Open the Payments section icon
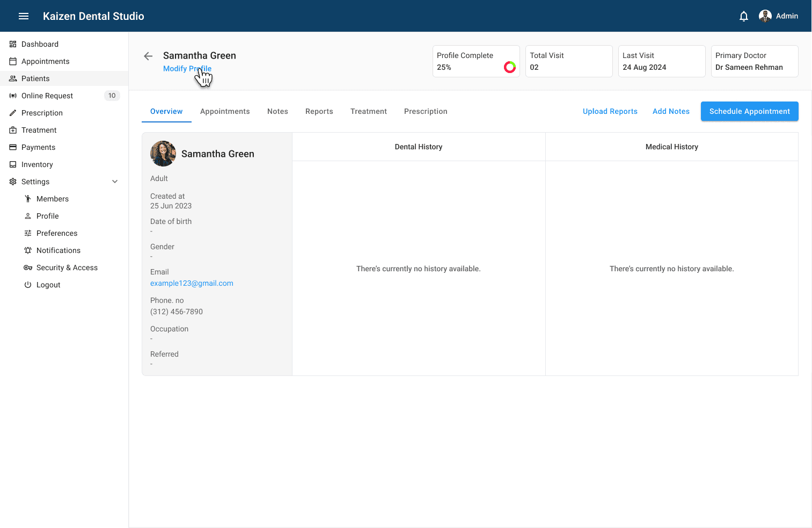Viewport: 812px width, 528px height. (12, 147)
